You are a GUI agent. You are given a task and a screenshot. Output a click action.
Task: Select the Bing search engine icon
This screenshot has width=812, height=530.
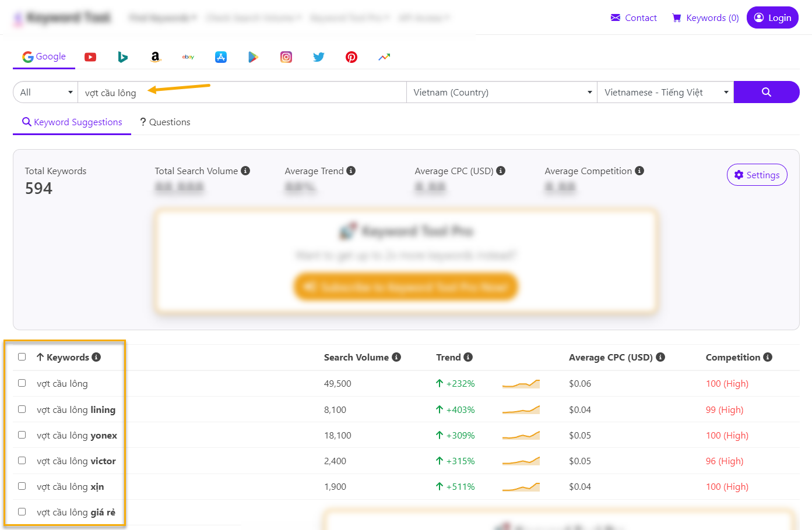point(122,57)
